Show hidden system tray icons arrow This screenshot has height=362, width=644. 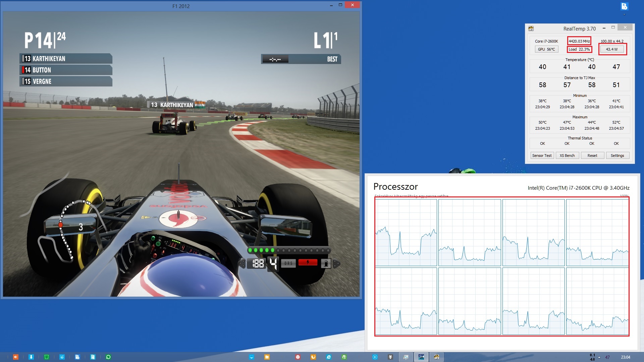click(599, 357)
